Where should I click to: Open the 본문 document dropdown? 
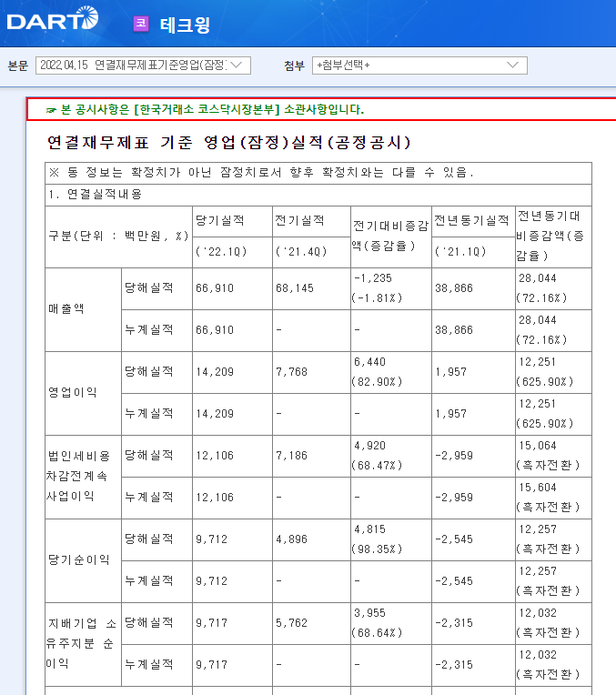pyautogui.click(x=143, y=65)
